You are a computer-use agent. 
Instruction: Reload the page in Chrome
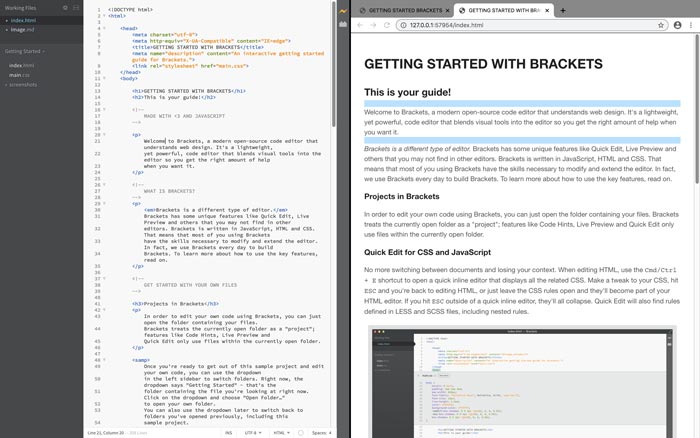[387, 25]
